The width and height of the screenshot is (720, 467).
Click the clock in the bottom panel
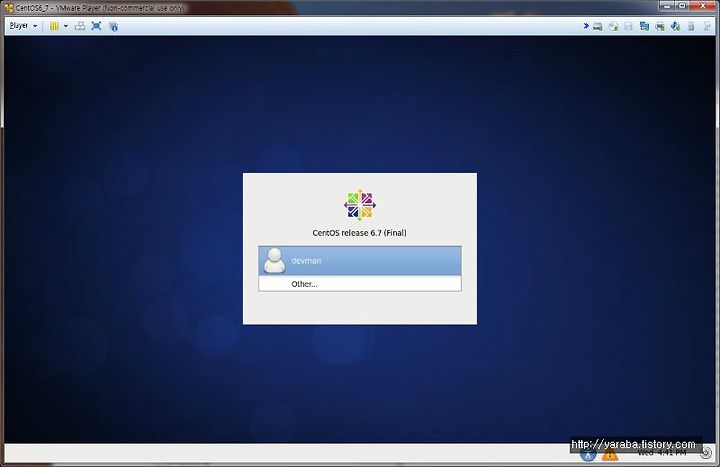662,453
